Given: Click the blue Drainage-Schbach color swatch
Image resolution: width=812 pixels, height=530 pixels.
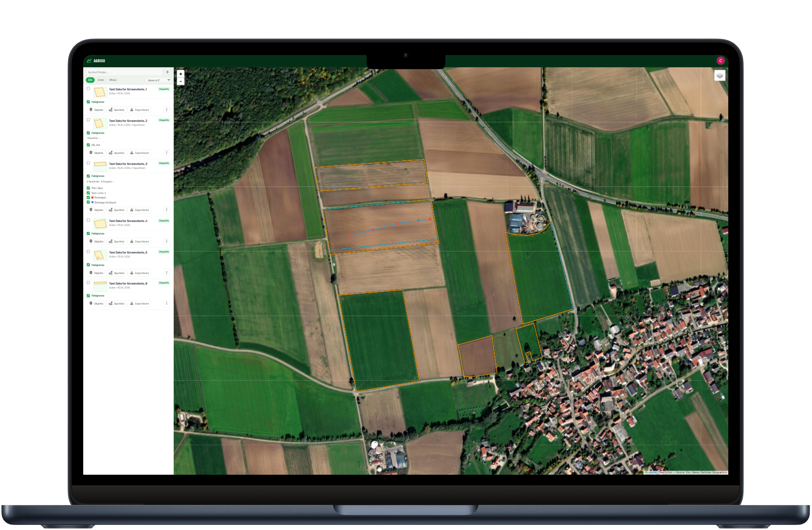Looking at the screenshot, I should click(x=93, y=202).
